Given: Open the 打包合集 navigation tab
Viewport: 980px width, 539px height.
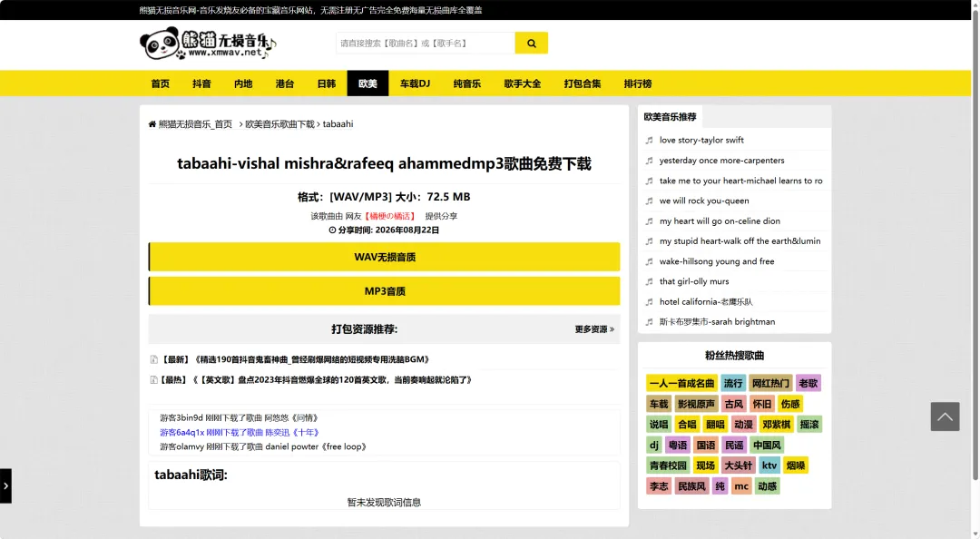Looking at the screenshot, I should coord(582,83).
